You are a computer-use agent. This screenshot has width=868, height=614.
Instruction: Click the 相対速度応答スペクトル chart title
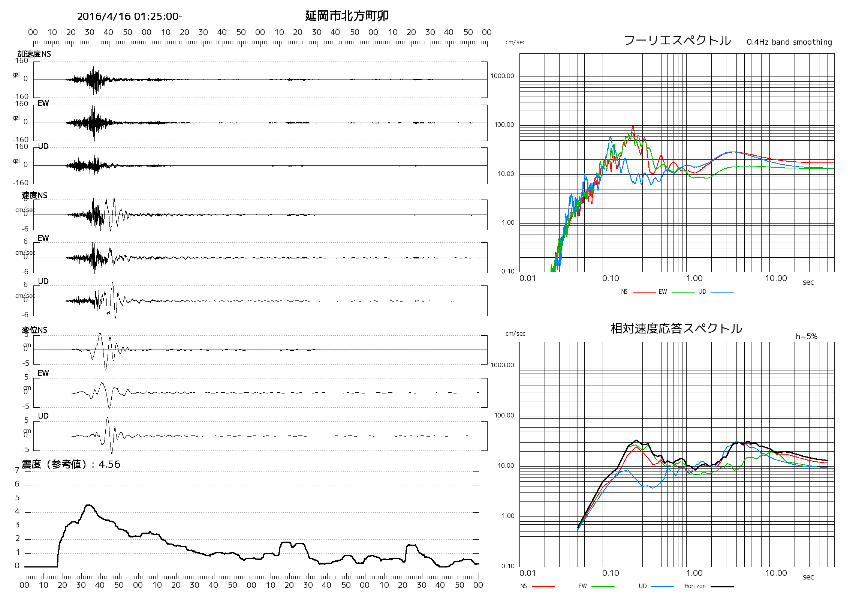(676, 328)
